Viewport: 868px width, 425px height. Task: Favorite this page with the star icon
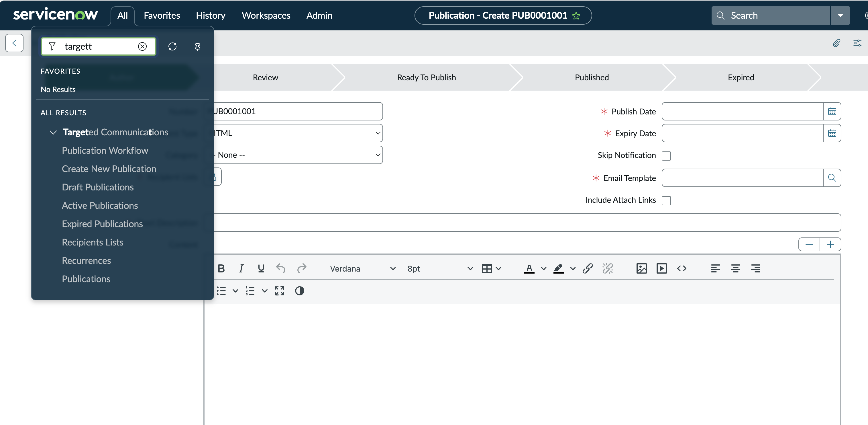click(576, 15)
